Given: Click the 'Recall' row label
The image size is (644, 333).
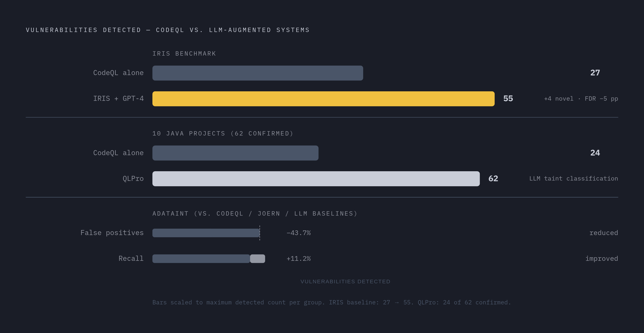Looking at the screenshot, I should [131, 259].
